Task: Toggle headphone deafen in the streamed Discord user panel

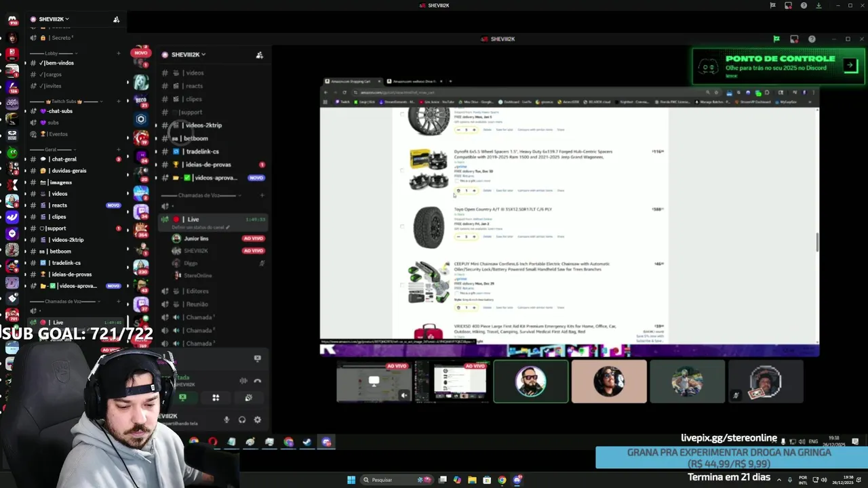Action: (x=242, y=420)
